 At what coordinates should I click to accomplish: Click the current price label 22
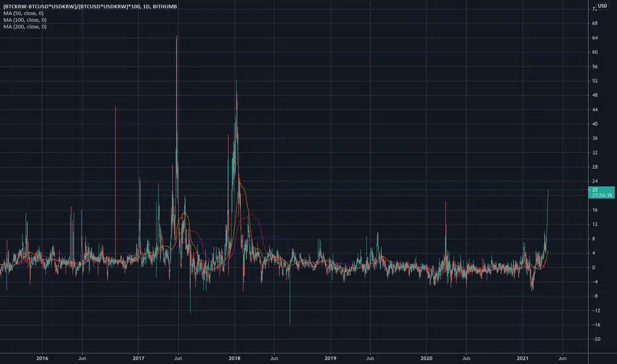pyautogui.click(x=594, y=190)
